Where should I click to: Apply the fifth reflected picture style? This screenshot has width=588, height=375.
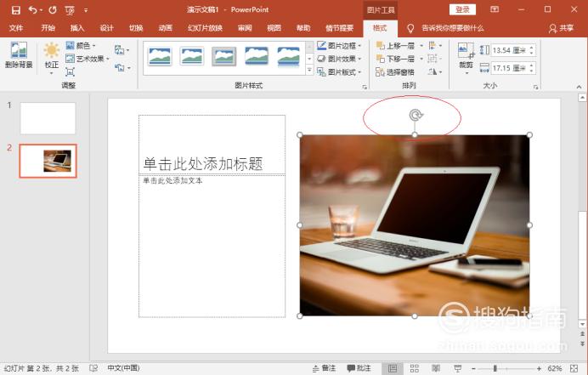tap(288, 57)
